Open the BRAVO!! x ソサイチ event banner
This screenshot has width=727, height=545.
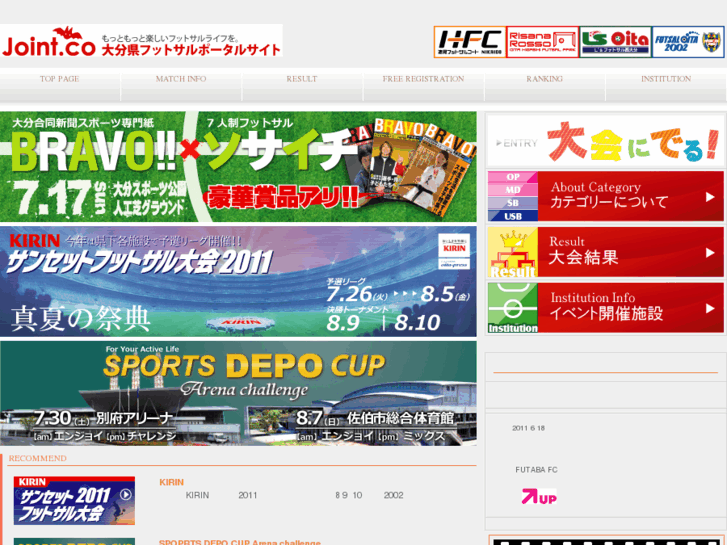(x=238, y=167)
